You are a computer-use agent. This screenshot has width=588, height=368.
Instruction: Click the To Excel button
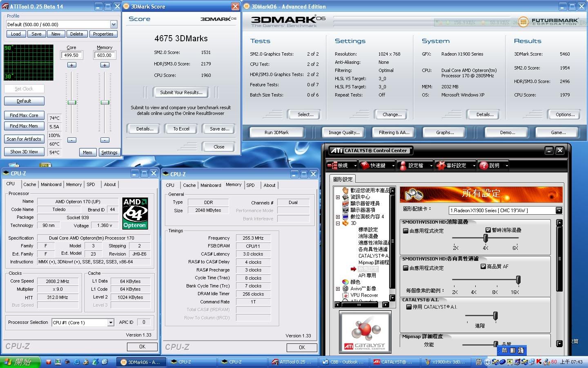[181, 129]
